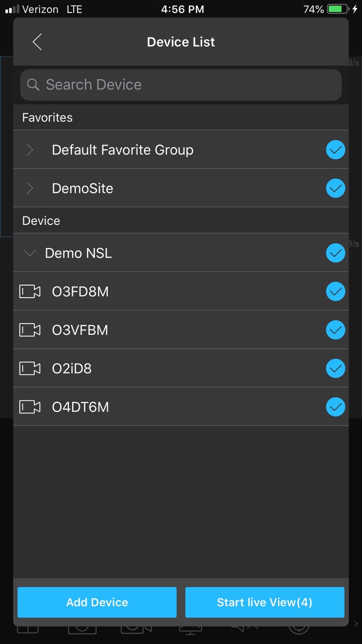Tap the cellular signal bars icon
Image resolution: width=362 pixels, height=644 pixels.
pyautogui.click(x=12, y=9)
